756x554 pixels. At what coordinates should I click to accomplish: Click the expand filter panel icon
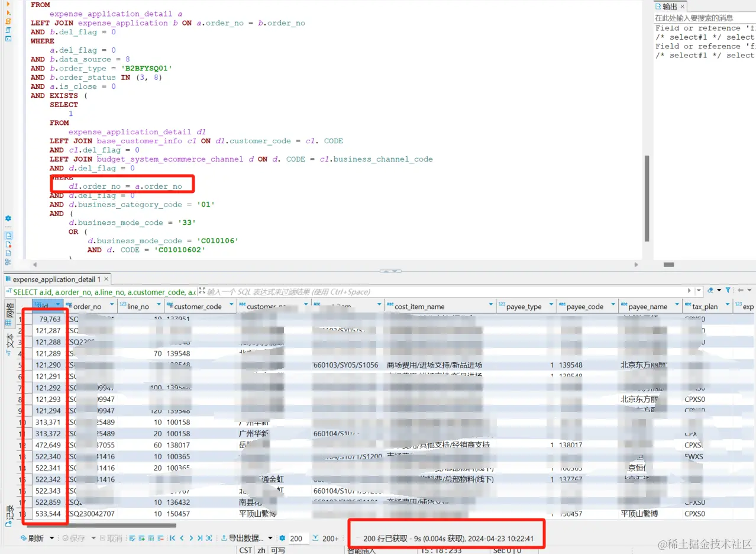coord(202,291)
